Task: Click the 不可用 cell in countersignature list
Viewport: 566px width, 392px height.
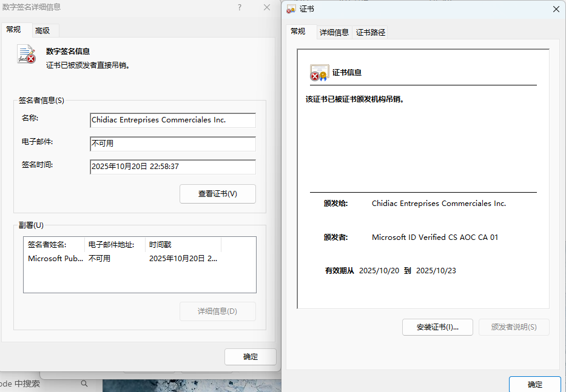Action: (x=99, y=259)
